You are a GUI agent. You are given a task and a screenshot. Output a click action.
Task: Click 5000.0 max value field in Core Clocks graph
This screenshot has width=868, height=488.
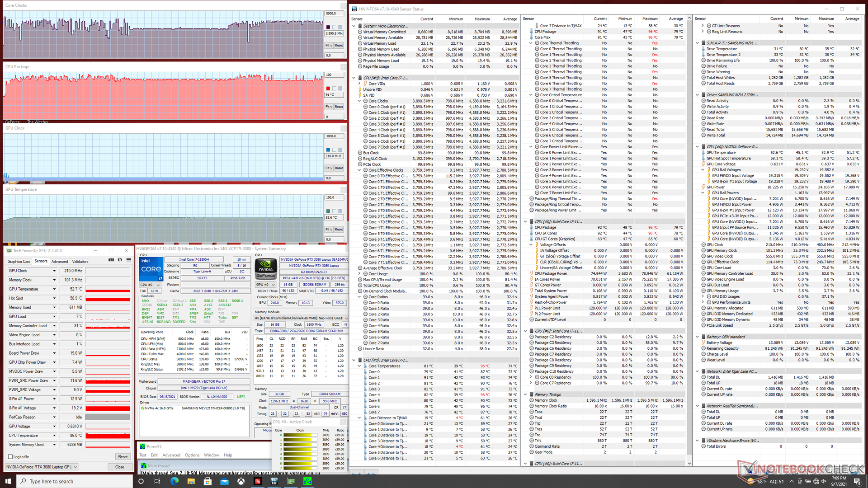[x=335, y=14]
